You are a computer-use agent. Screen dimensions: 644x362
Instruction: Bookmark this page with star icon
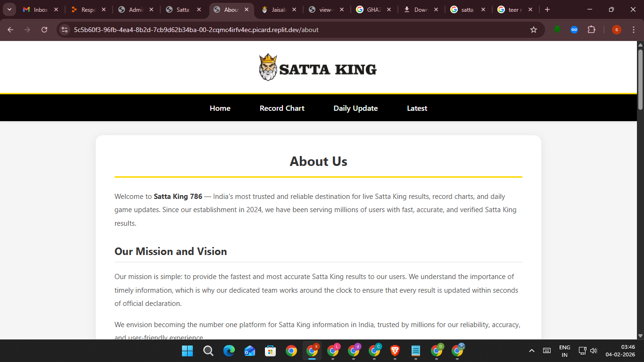[534, 30]
